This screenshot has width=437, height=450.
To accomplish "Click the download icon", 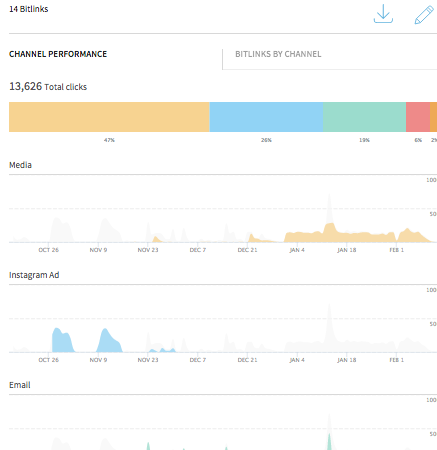I will (x=383, y=14).
